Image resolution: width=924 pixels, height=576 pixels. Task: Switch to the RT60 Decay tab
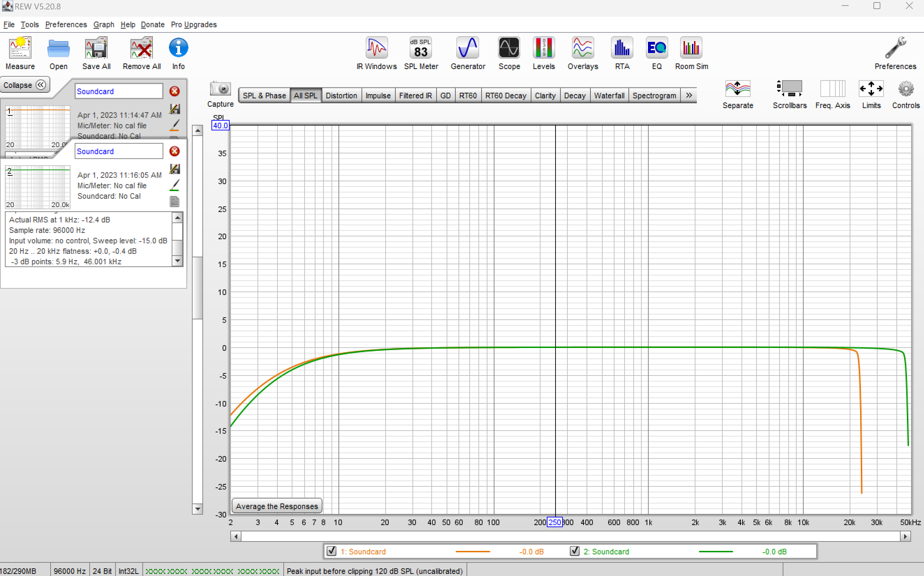506,95
